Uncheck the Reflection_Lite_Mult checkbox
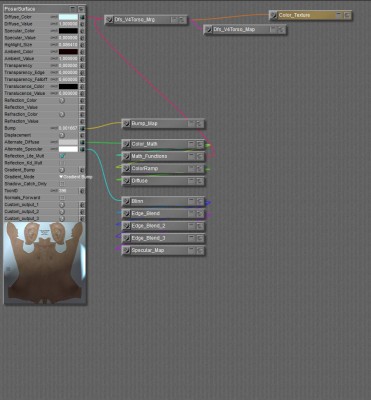 (62, 156)
